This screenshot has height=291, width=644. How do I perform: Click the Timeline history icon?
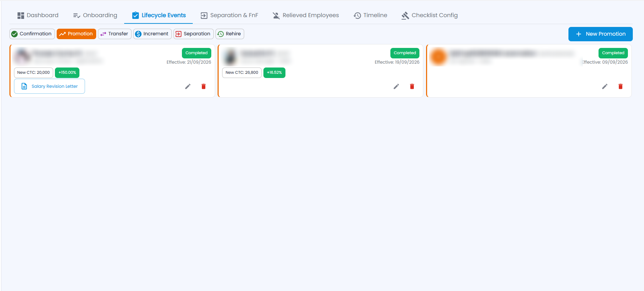tap(357, 15)
